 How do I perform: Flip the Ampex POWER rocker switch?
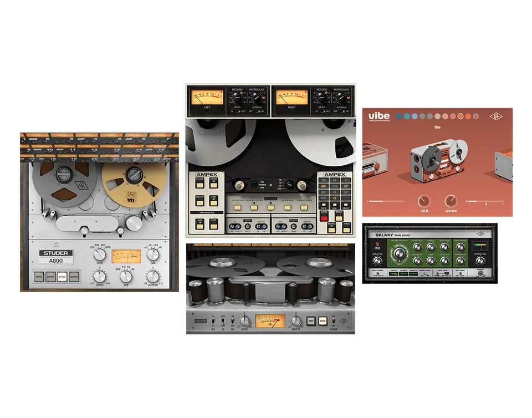(254, 185)
